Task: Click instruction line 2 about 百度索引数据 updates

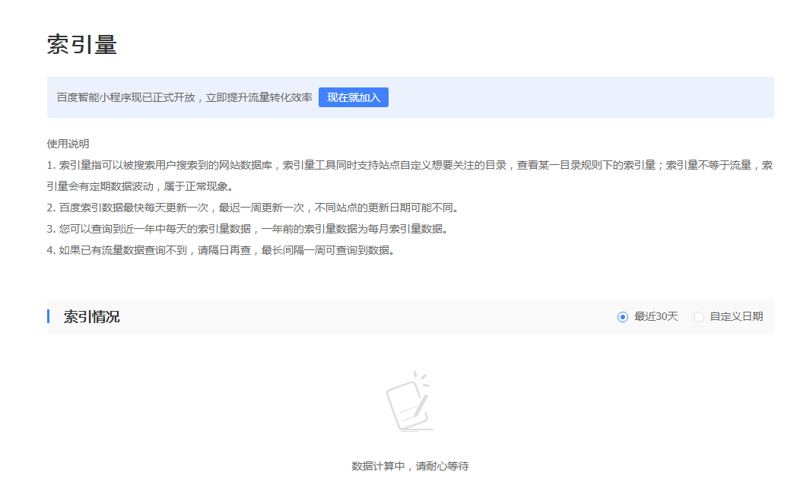Action: coord(253,208)
